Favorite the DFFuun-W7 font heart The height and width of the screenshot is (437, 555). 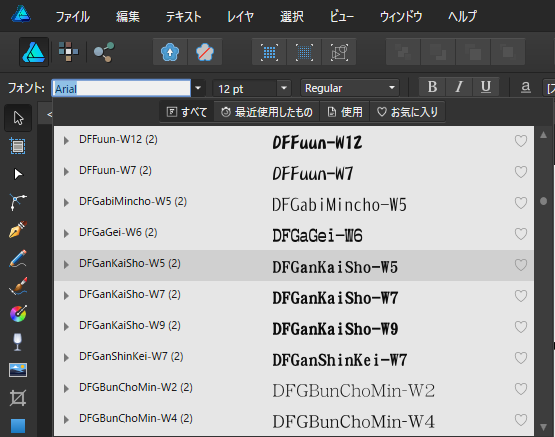pos(521,172)
